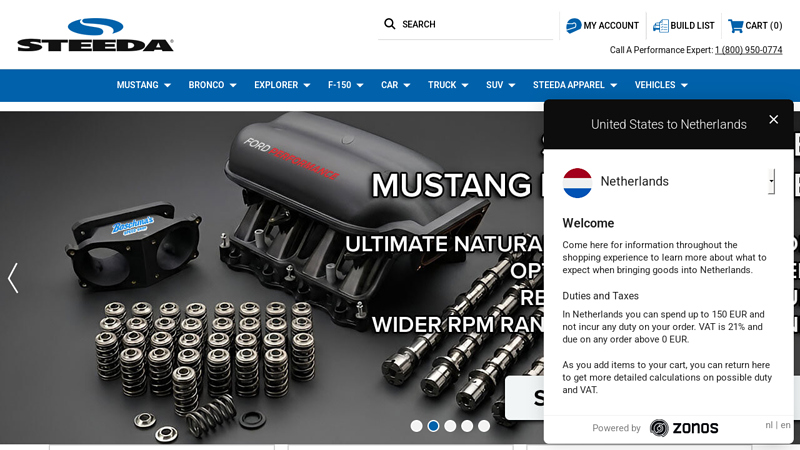Viewport: 800px width, 450px height.
Task: Switch popup language to nl
Action: coord(769,425)
